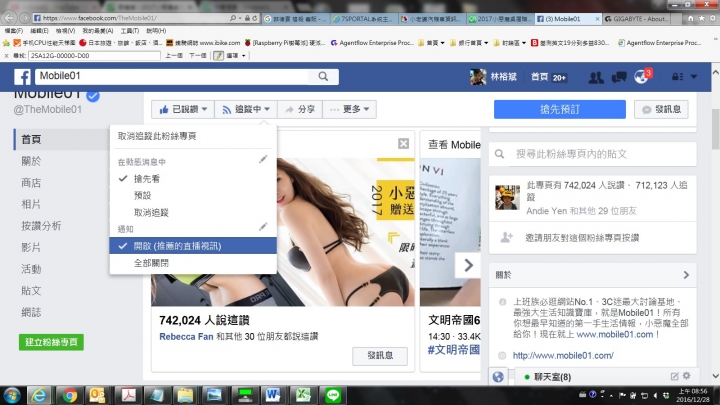Click 發訊息 button under likes card
The width and height of the screenshot is (720, 405).
point(380,356)
